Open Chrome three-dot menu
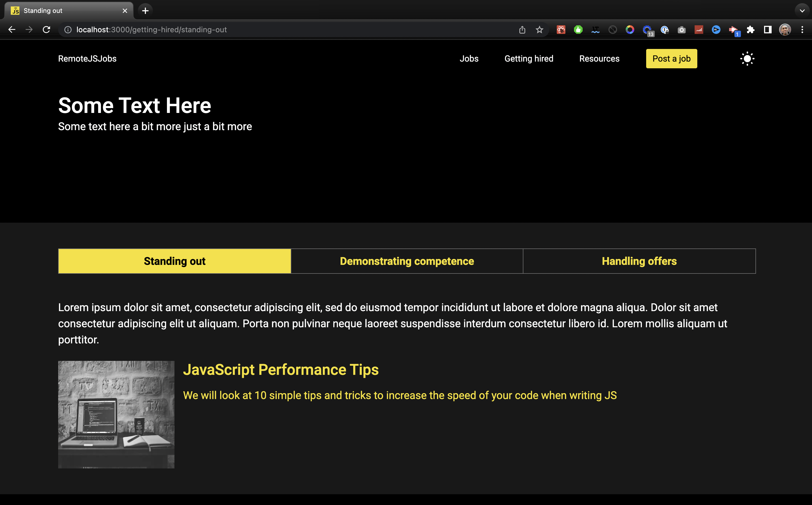This screenshot has width=812, height=505. point(802,30)
